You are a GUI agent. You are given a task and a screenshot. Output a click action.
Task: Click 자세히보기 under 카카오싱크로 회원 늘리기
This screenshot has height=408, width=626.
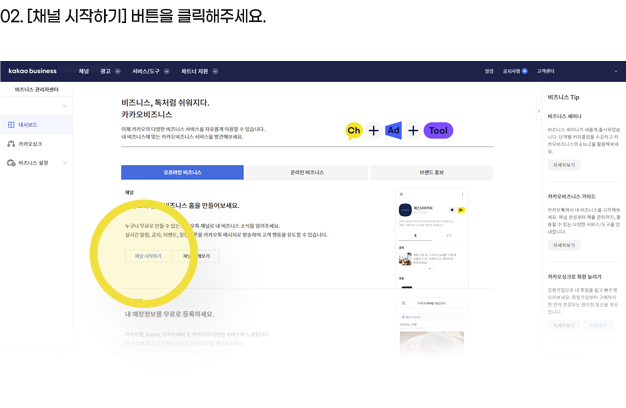click(x=564, y=325)
